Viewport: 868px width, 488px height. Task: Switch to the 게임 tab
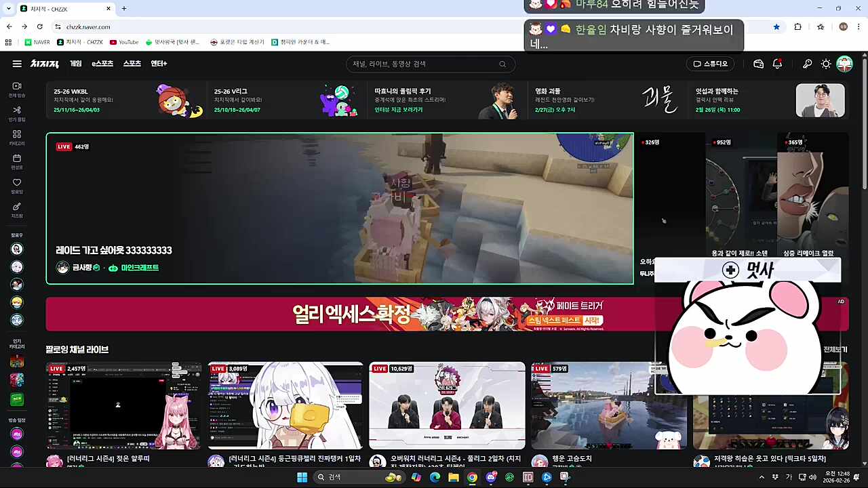pos(75,63)
